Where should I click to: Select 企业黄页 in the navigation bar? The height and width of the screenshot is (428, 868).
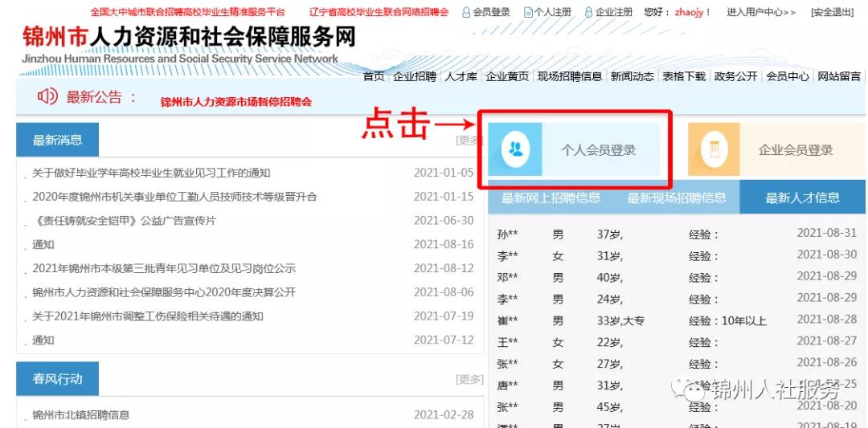coord(507,77)
